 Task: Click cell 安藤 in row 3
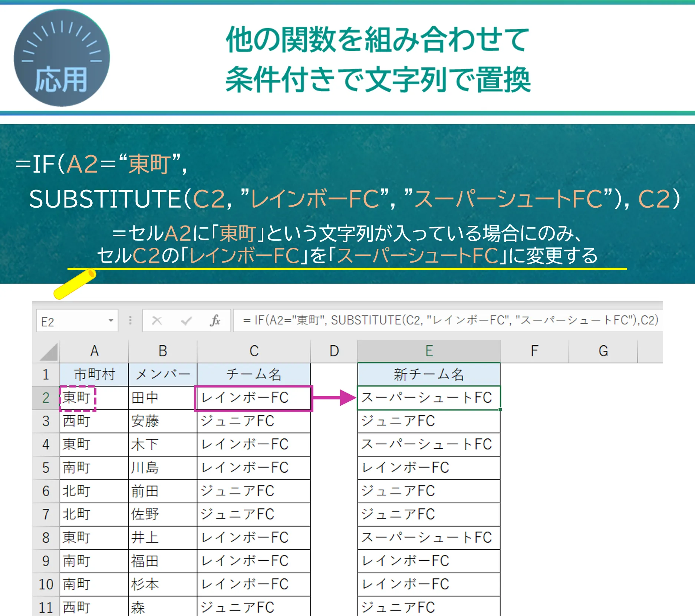pos(163,421)
